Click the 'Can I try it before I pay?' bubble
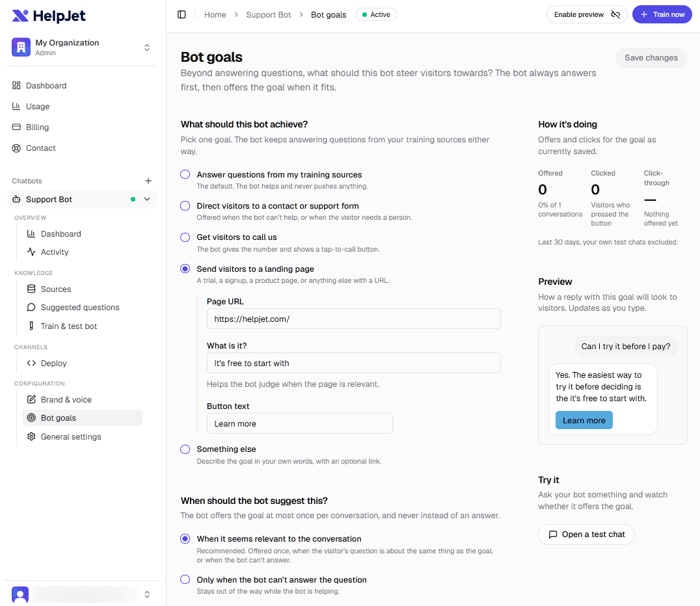 pyautogui.click(x=625, y=347)
